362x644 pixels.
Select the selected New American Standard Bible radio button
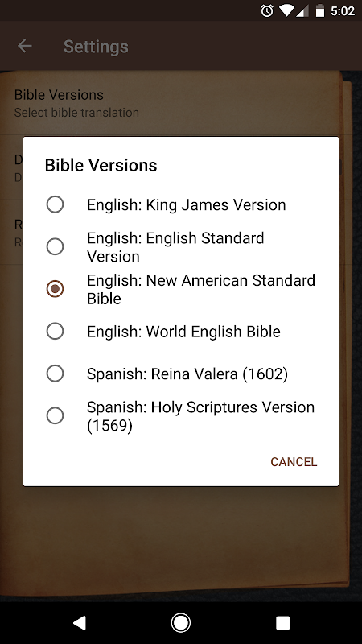55,289
